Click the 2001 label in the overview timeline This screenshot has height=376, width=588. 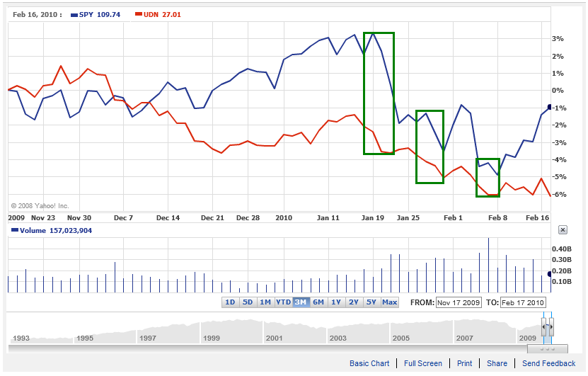tap(274, 338)
